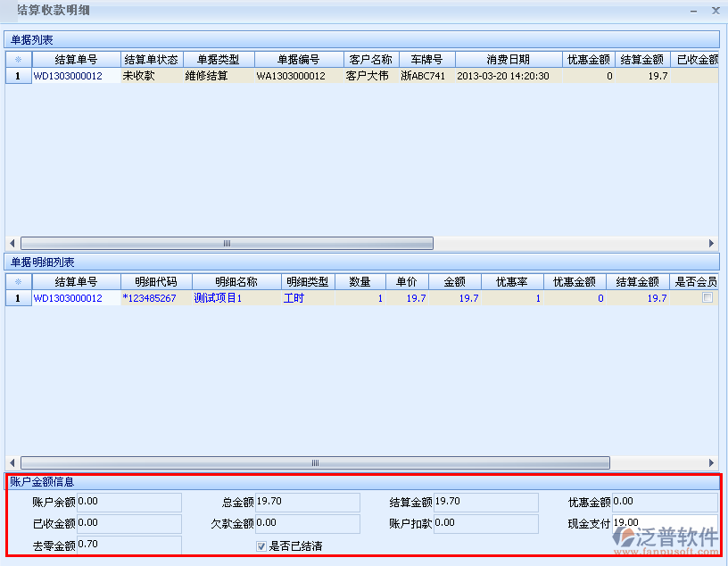
Task: Uncheck the 是否已结清 checkbox
Action: [x=261, y=545]
